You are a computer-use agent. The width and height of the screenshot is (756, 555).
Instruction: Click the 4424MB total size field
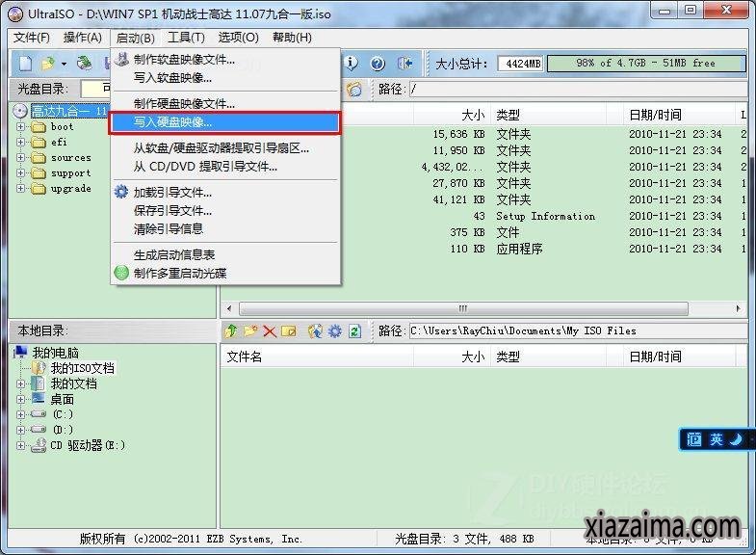520,64
